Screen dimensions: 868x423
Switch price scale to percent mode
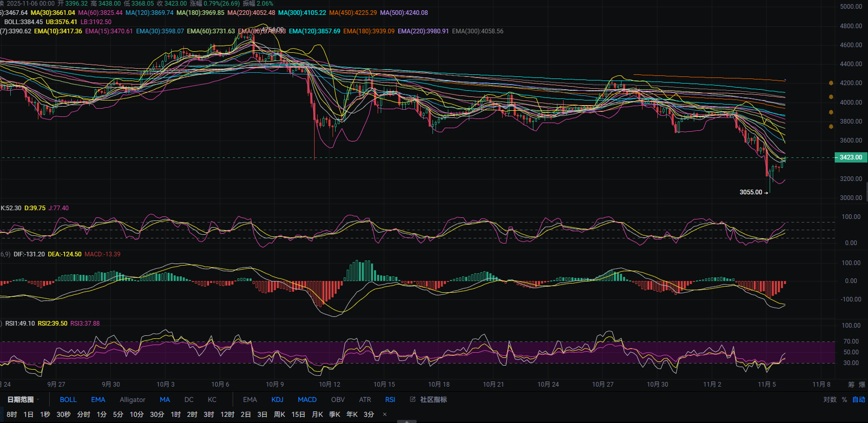coord(844,399)
